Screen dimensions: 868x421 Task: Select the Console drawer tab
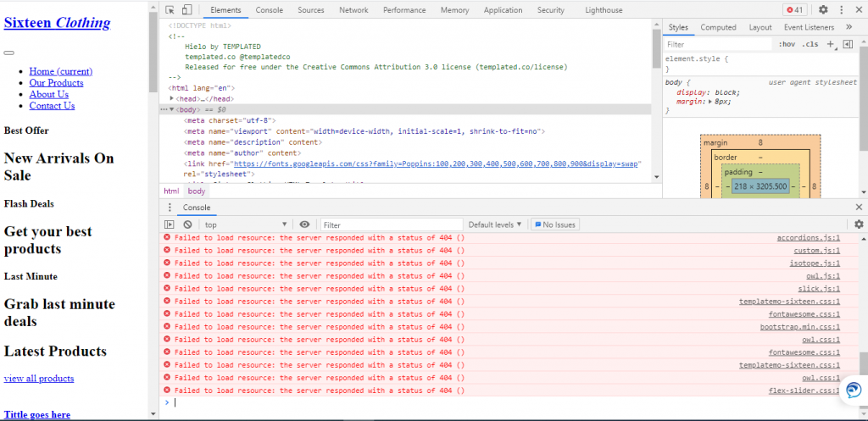pyautogui.click(x=197, y=208)
